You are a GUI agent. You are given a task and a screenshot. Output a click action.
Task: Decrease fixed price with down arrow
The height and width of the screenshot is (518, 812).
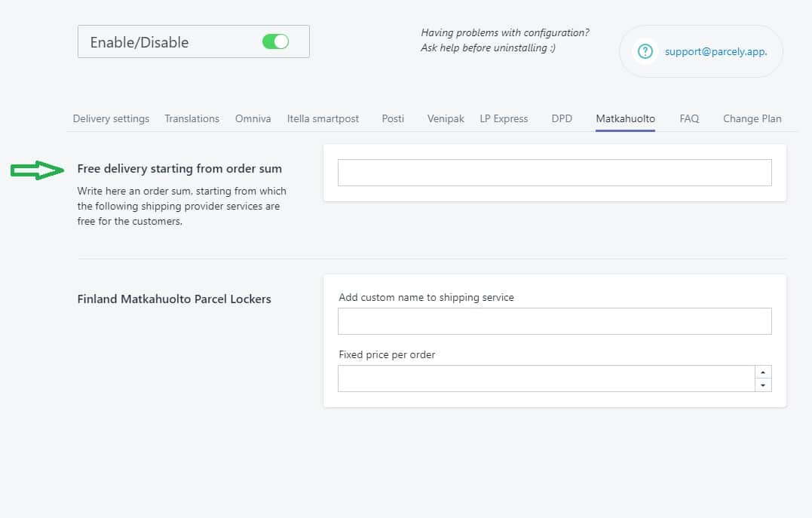click(763, 385)
